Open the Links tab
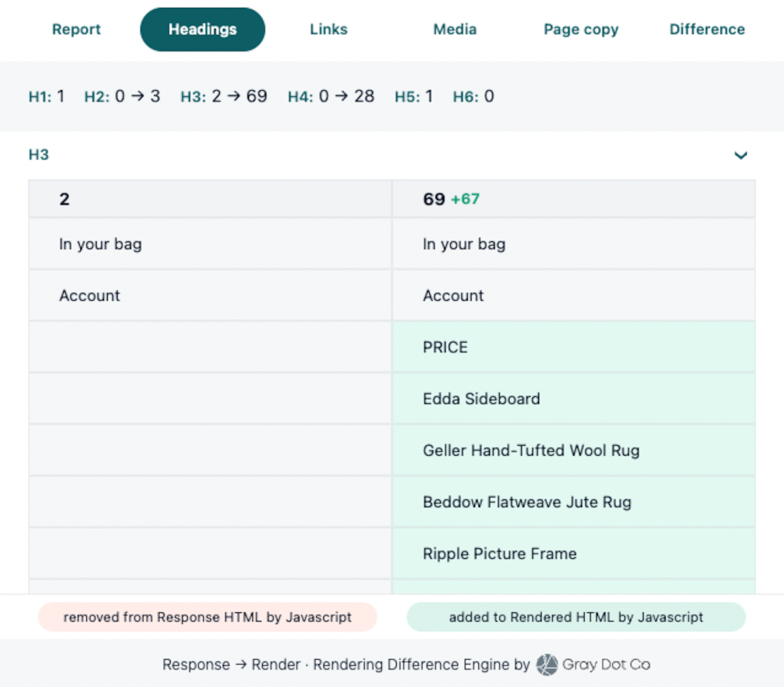The image size is (784, 687). pyautogui.click(x=329, y=29)
